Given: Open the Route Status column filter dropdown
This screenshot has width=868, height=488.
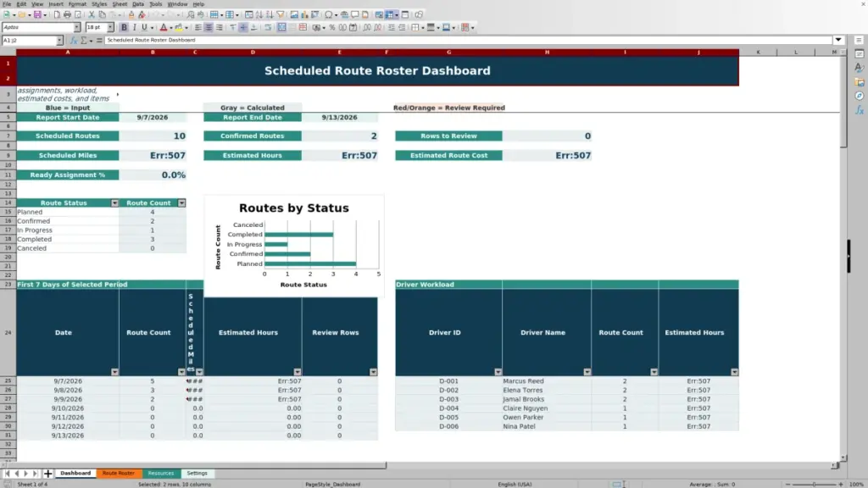Looking at the screenshot, I should tap(114, 203).
